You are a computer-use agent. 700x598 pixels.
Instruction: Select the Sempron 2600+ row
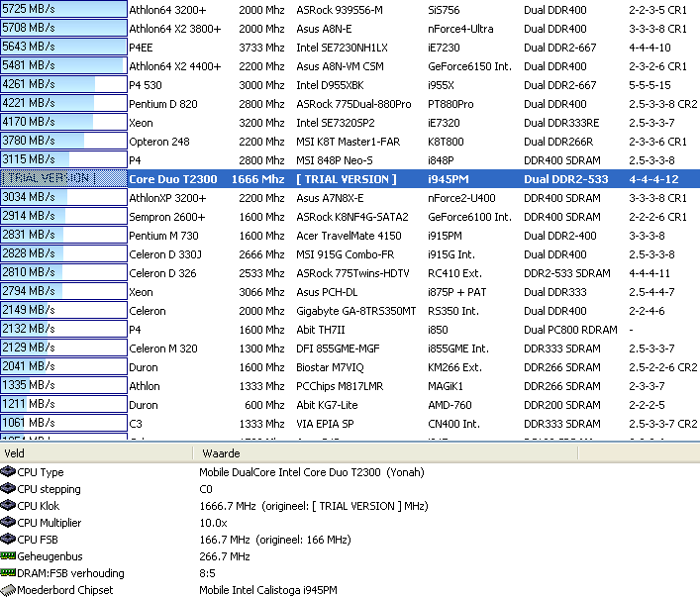pyautogui.click(x=350, y=217)
